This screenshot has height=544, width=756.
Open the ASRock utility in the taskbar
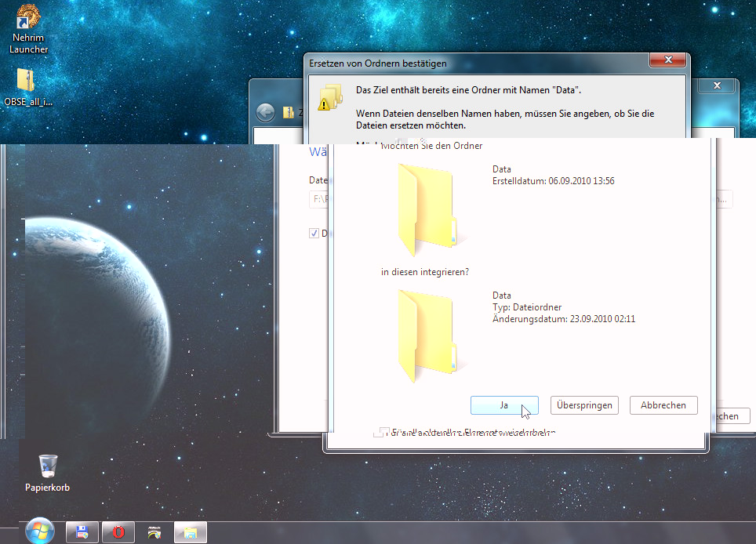[154, 532]
